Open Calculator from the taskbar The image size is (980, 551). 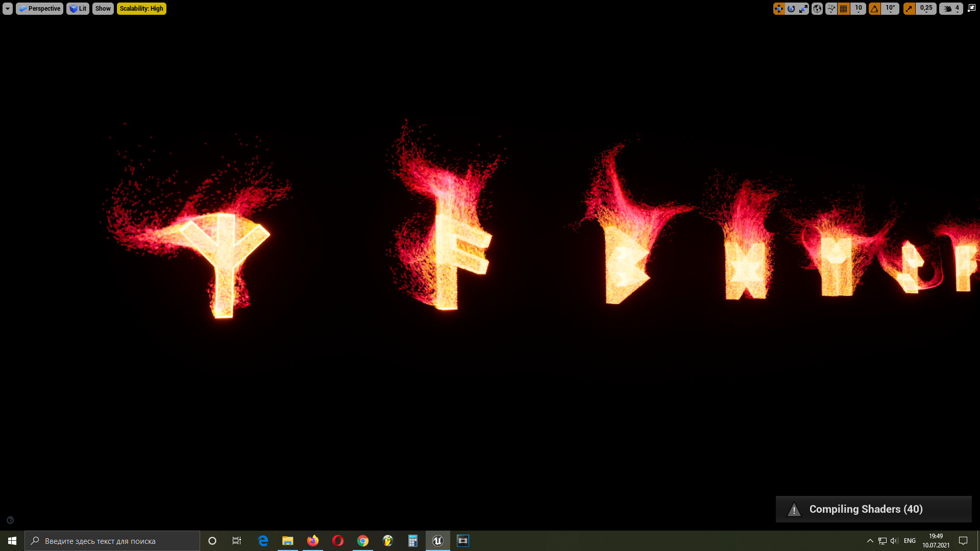(413, 541)
